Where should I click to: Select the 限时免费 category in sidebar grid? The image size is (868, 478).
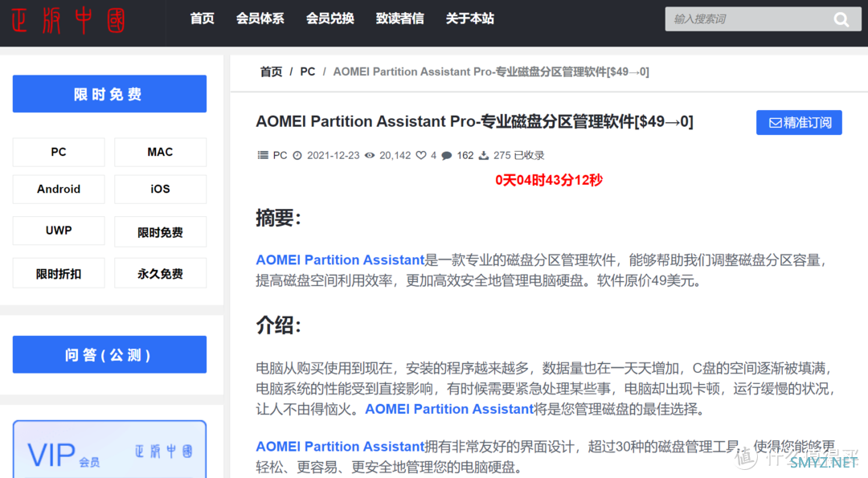click(x=160, y=232)
